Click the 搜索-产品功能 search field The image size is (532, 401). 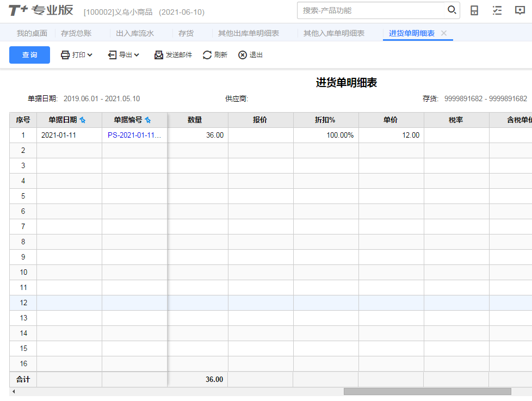coord(372,10)
